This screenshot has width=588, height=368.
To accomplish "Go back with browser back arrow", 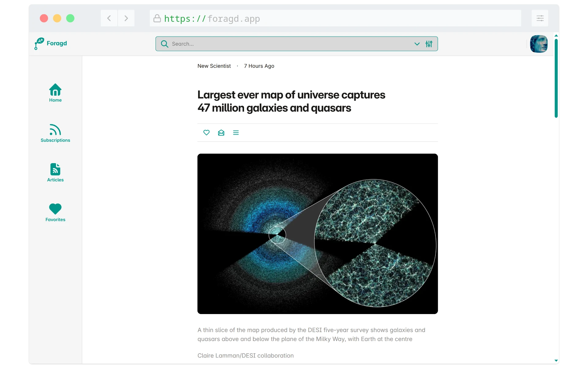I will (x=109, y=18).
